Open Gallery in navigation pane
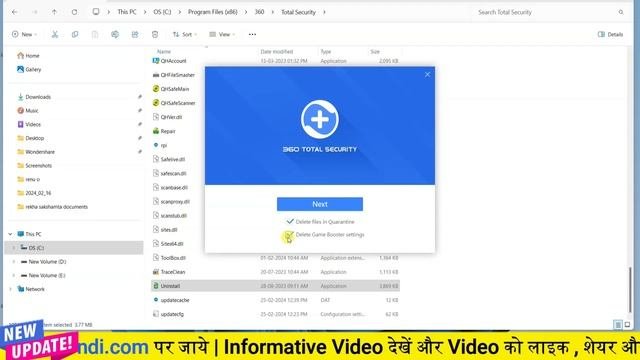The image size is (640, 360). click(x=29, y=69)
